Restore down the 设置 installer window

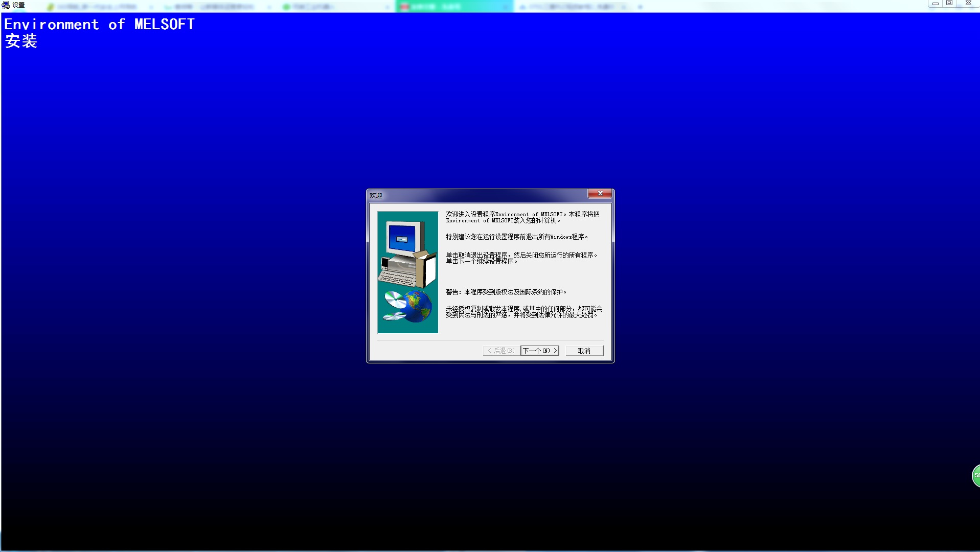(x=949, y=4)
